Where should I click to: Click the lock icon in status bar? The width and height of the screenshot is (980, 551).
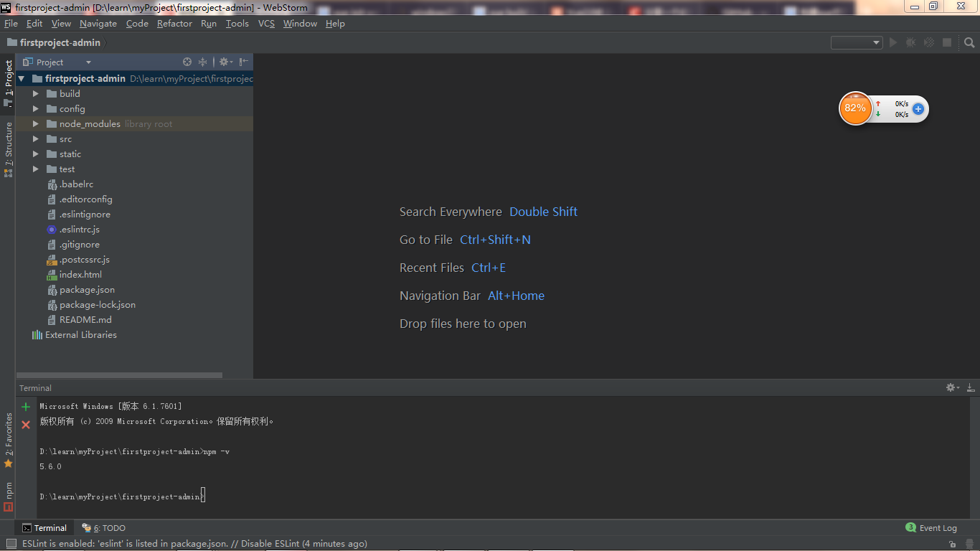pyautogui.click(x=952, y=545)
